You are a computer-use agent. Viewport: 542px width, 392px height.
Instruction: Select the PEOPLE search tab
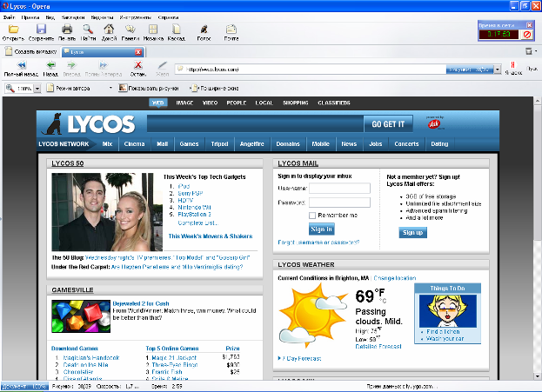click(x=237, y=103)
